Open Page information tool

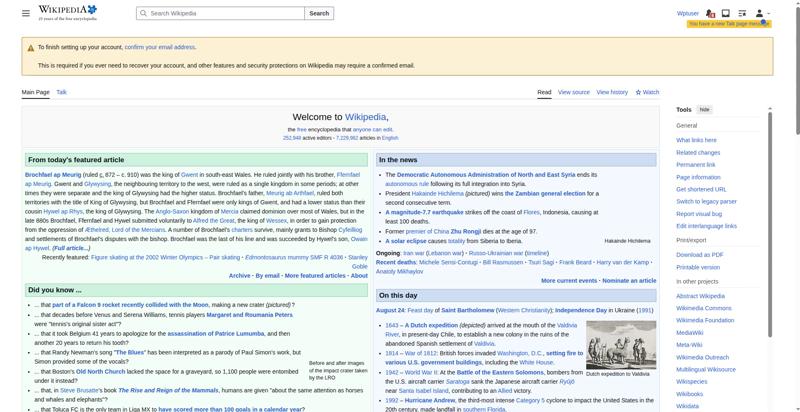[x=698, y=177]
